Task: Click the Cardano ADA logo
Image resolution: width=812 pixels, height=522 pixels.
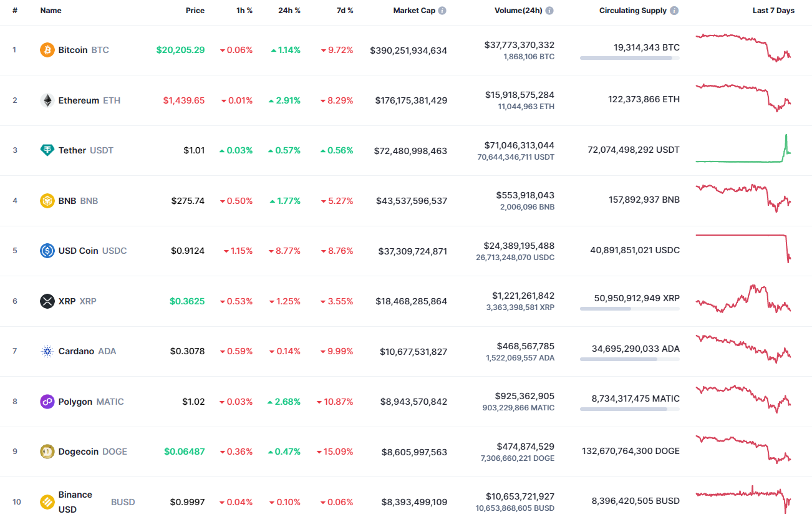Action: (x=46, y=351)
